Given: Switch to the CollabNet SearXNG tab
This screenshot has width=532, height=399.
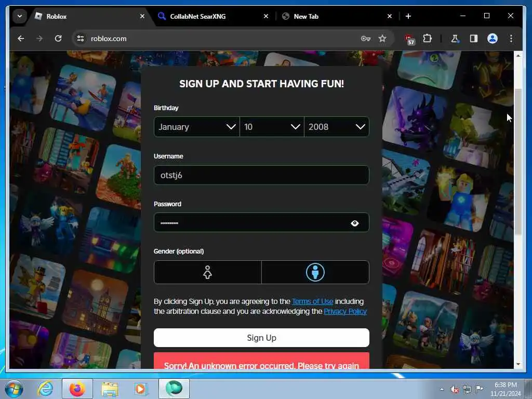Looking at the screenshot, I should [x=214, y=16].
